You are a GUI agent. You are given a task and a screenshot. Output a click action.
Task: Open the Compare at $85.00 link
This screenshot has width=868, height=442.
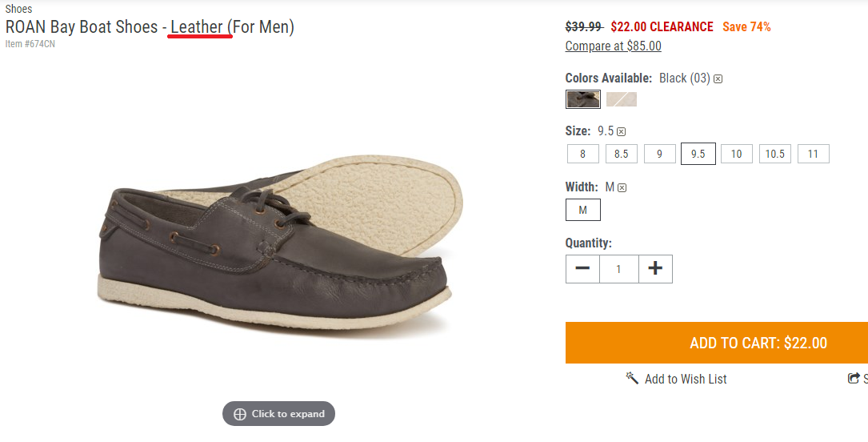pos(614,46)
